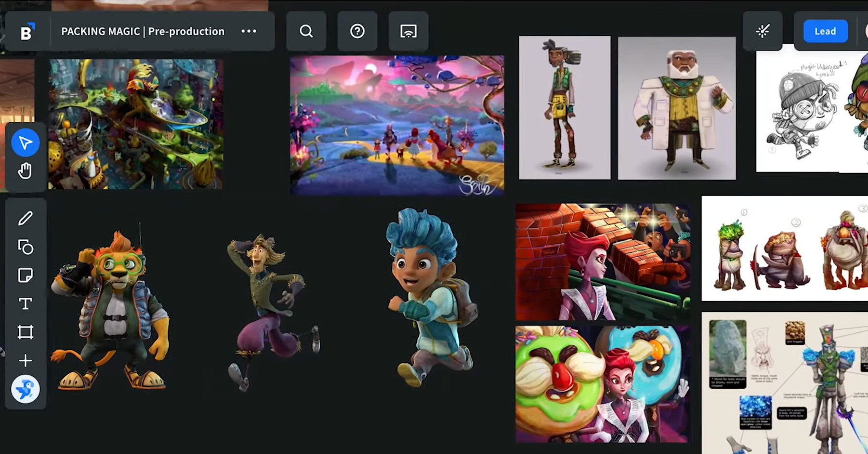
Task: Open the plus add-more menu
Action: (25, 361)
